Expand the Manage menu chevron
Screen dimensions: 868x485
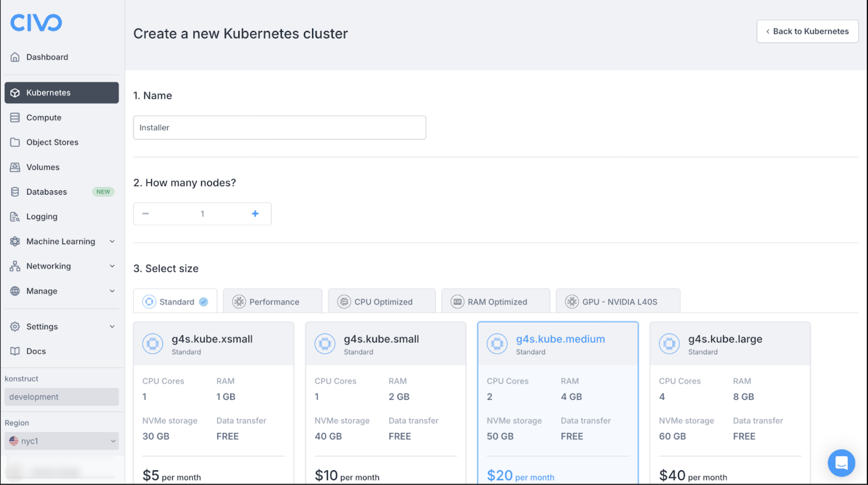point(112,291)
